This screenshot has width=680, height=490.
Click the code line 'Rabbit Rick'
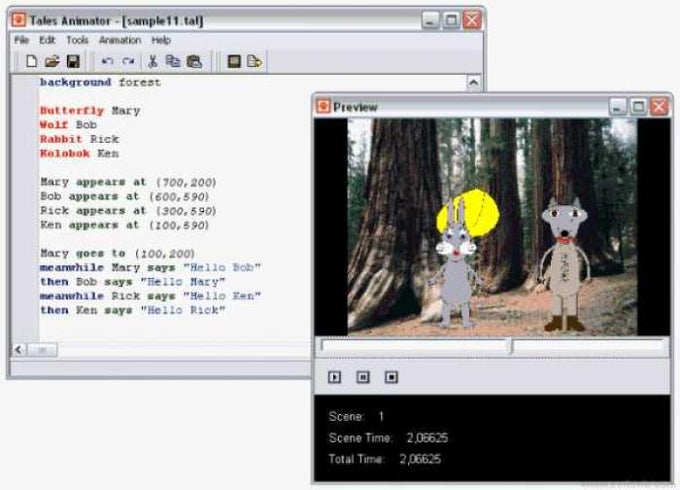[79, 139]
